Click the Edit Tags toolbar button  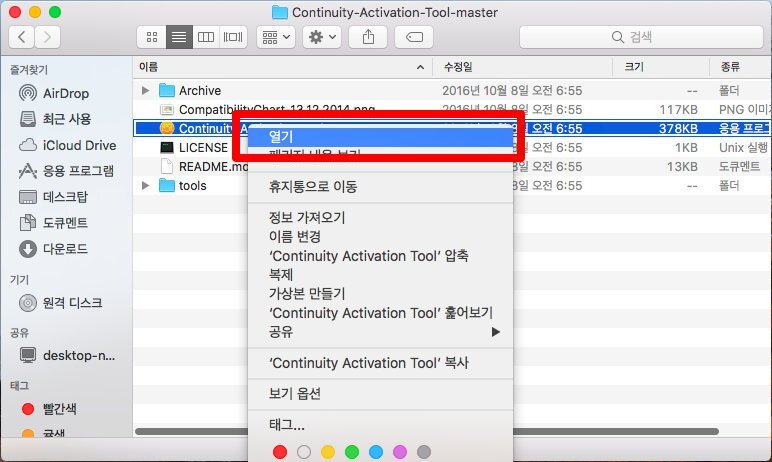[414, 37]
